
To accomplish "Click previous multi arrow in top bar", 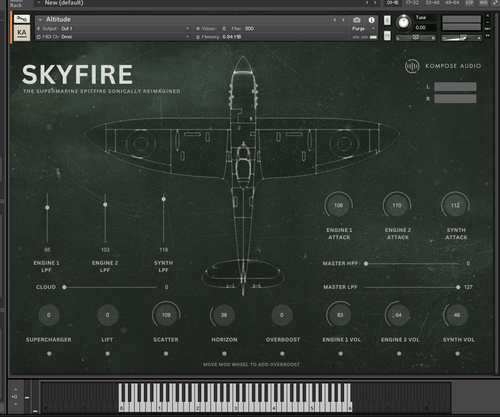I will (x=367, y=3).
